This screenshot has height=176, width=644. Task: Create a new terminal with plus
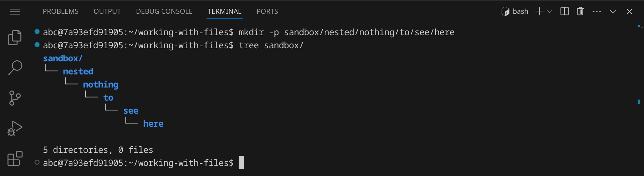pyautogui.click(x=539, y=11)
